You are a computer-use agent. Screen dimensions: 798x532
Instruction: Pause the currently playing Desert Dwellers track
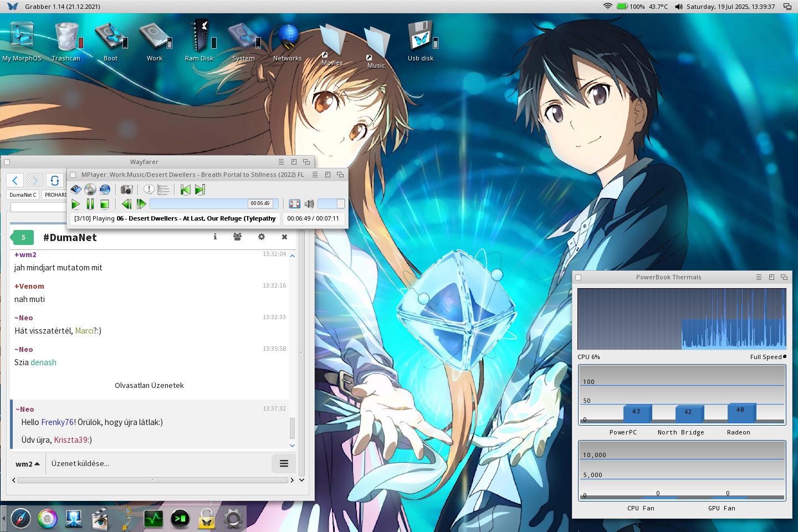point(90,204)
